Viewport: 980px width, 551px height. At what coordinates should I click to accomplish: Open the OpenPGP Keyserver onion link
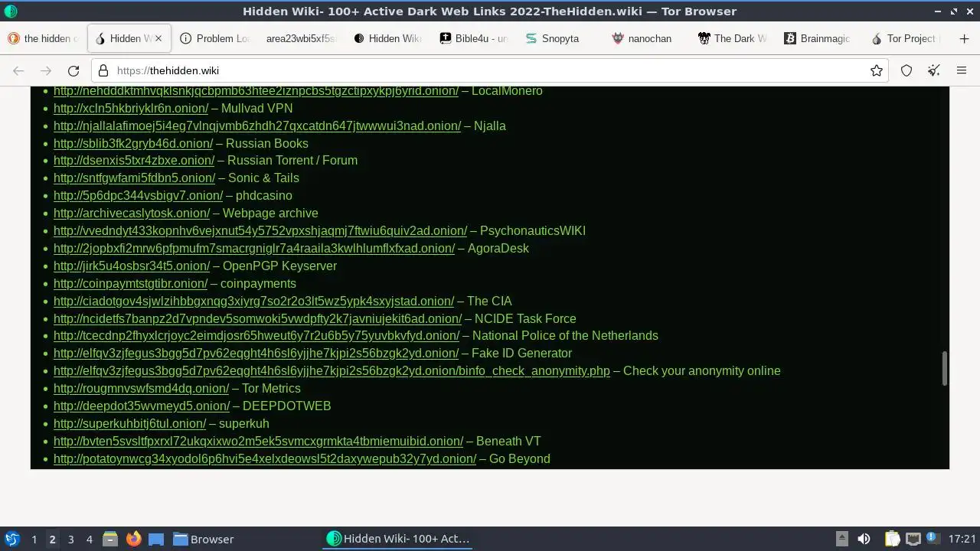point(132,266)
